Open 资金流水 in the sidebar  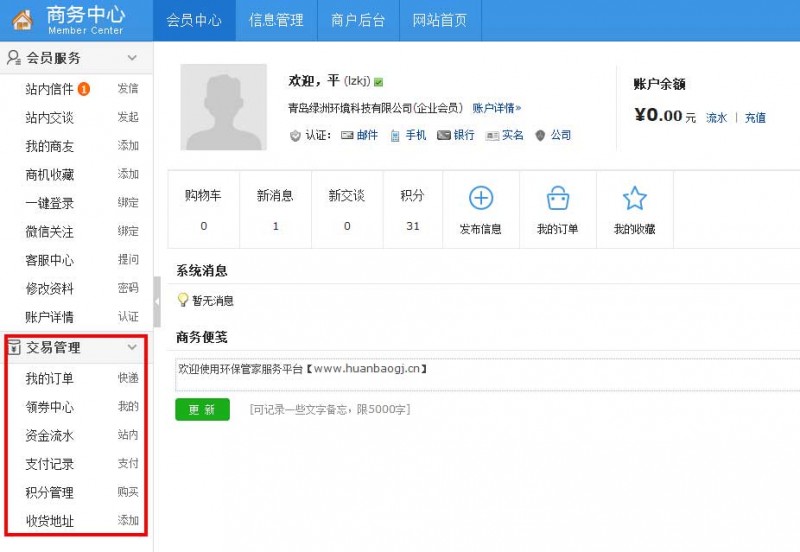tap(49, 436)
